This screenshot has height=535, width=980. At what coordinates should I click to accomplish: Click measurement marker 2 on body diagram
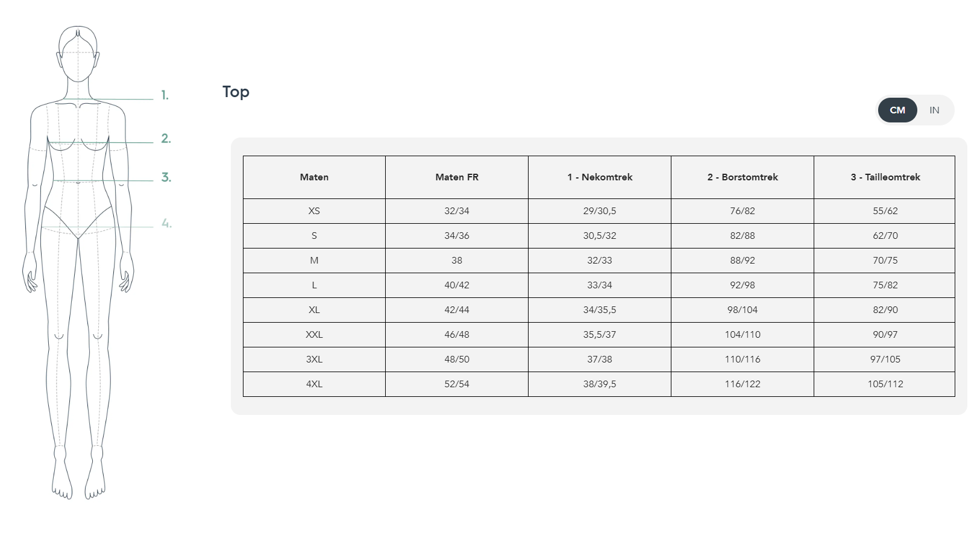point(166,139)
